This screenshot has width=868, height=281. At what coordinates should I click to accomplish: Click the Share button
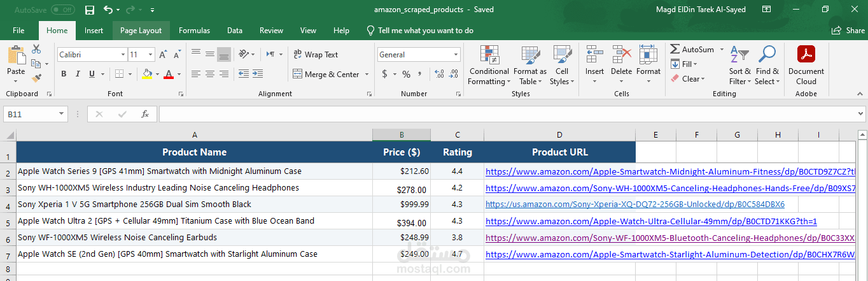point(848,31)
